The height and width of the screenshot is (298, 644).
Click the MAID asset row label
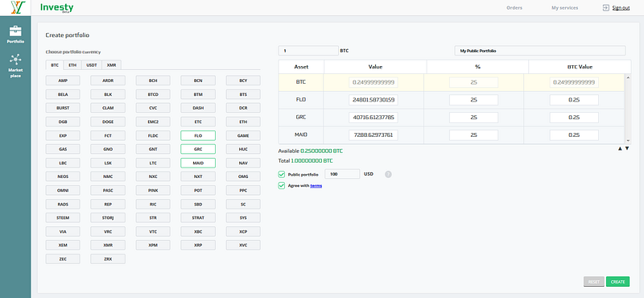[301, 135]
